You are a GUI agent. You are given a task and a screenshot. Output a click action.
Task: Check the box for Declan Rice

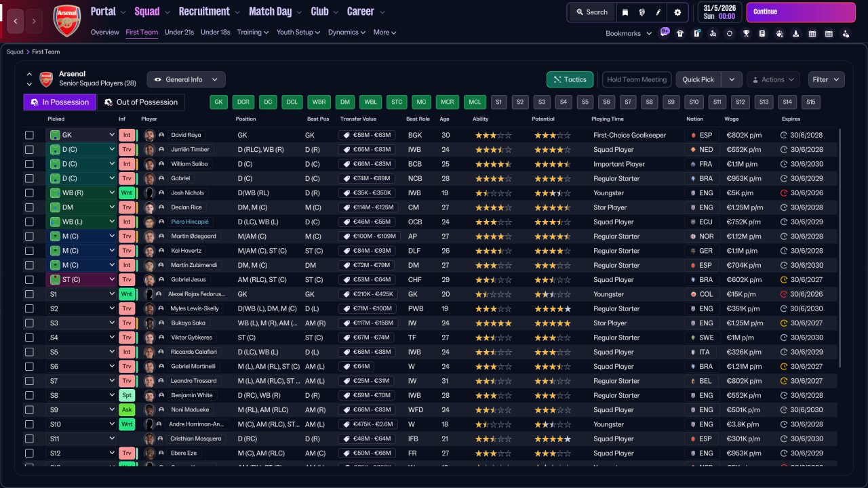[x=29, y=207]
